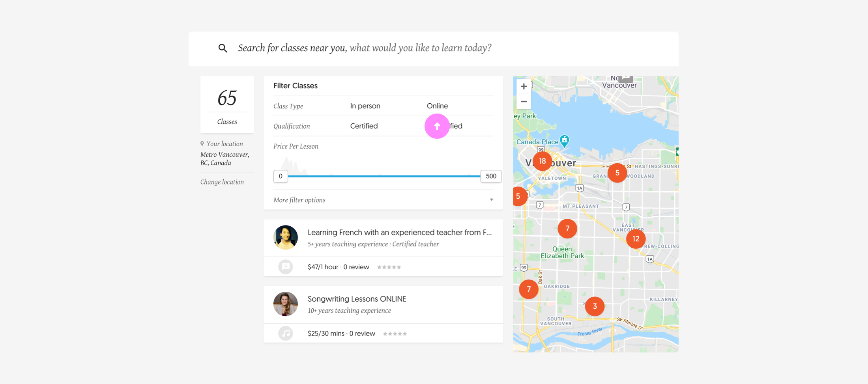Viewport: 868px width, 384px height.
Task: Click the $47/1 hour price text
Action: point(323,267)
